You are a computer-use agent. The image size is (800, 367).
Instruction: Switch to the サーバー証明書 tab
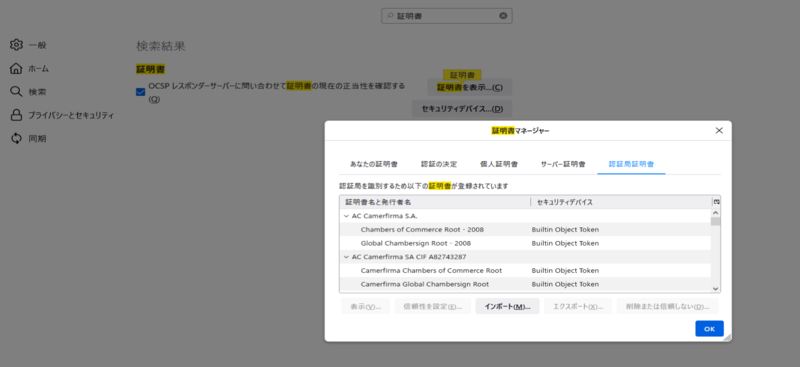click(563, 164)
